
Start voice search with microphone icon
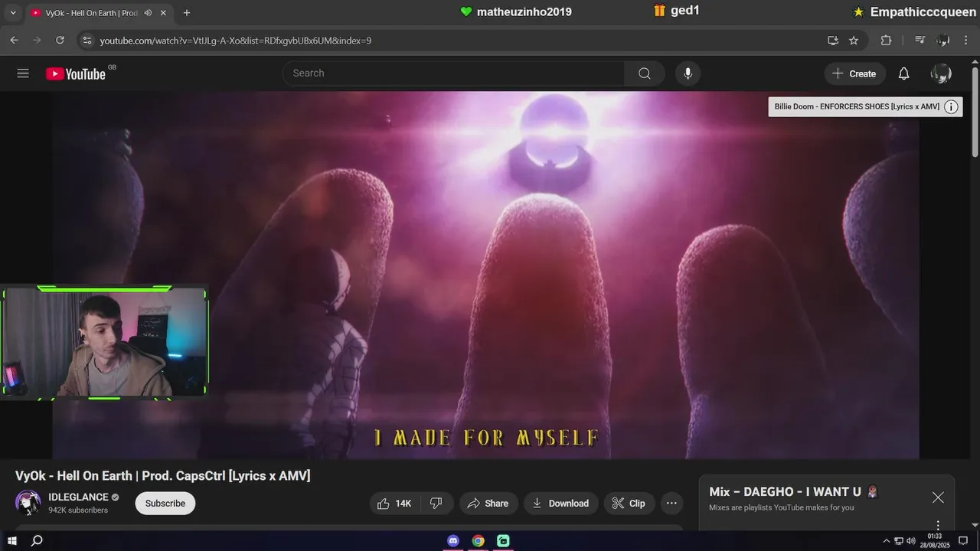[688, 73]
